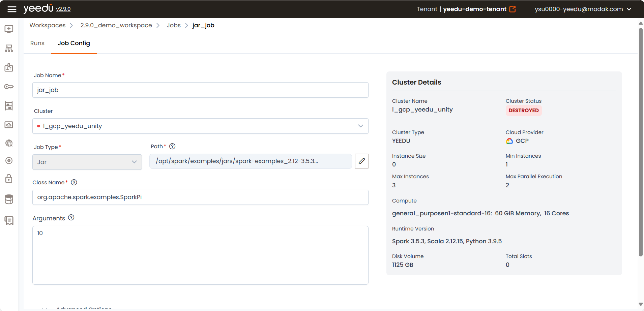Click the 1125 GB disk volume value
Image resolution: width=644 pixels, height=311 pixels.
click(x=403, y=265)
